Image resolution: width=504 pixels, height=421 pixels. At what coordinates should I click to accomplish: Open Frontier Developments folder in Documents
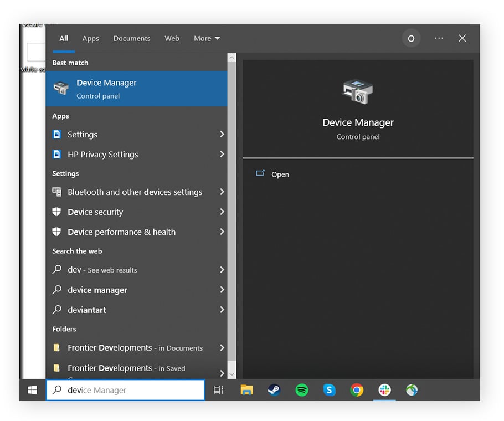pyautogui.click(x=135, y=348)
